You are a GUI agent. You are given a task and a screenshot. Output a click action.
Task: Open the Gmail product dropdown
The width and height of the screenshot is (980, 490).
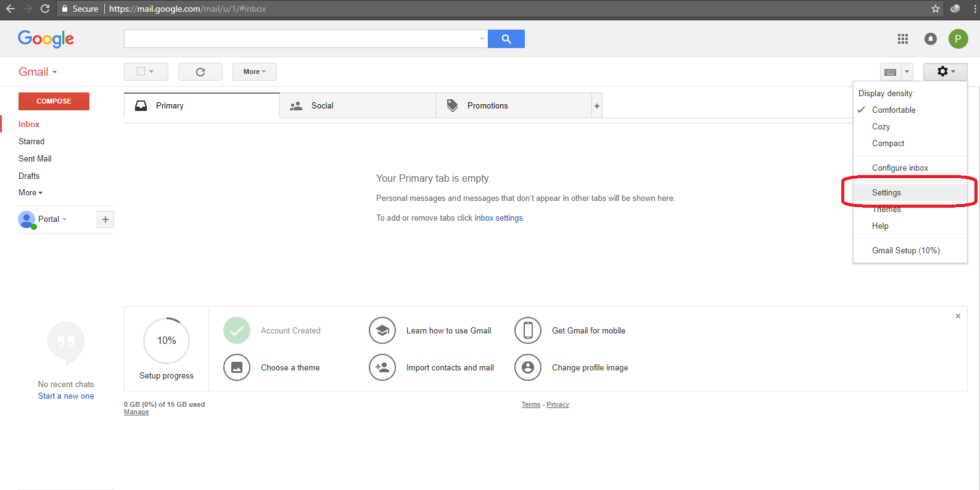tap(38, 71)
